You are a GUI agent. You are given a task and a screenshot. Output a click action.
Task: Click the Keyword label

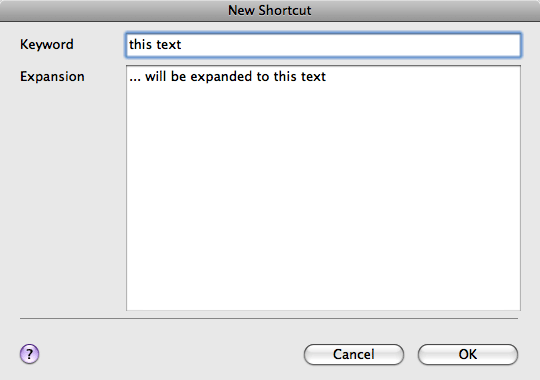click(46, 45)
